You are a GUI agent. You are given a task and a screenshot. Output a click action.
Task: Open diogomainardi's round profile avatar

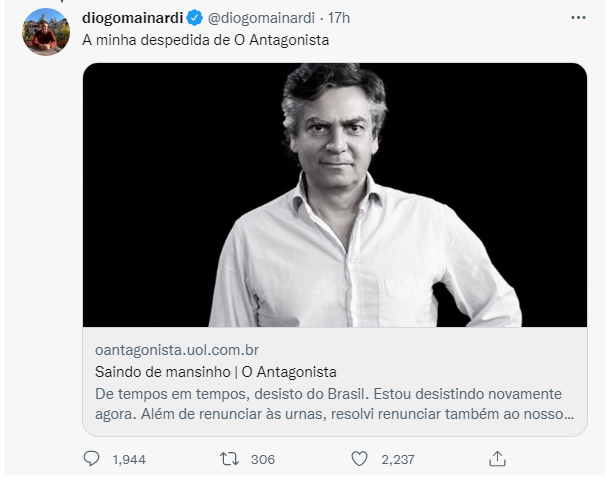46,32
